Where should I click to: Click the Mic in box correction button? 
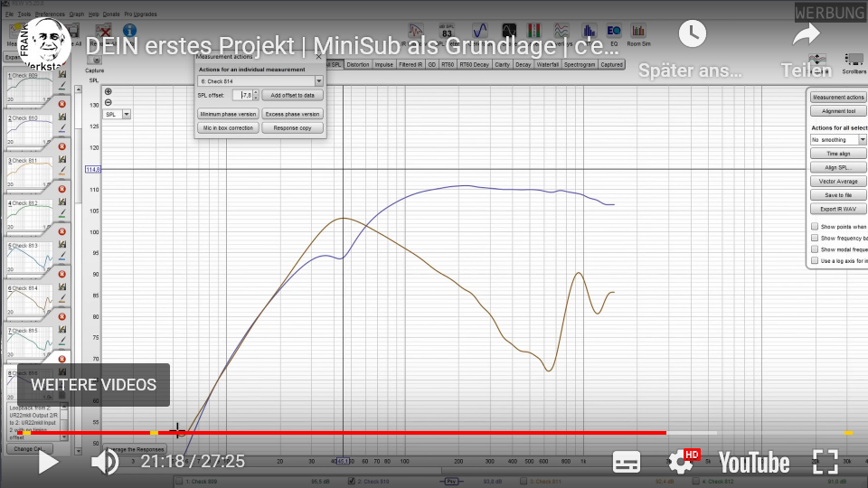tap(228, 127)
